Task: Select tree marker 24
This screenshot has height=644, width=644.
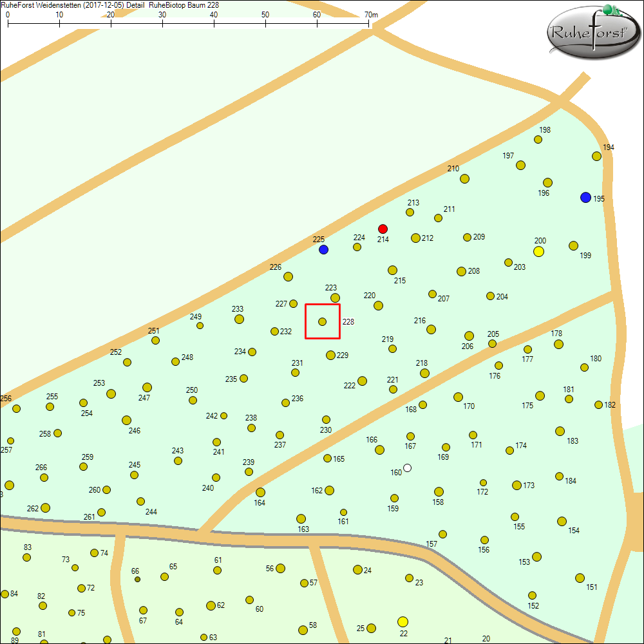Action: (x=357, y=569)
